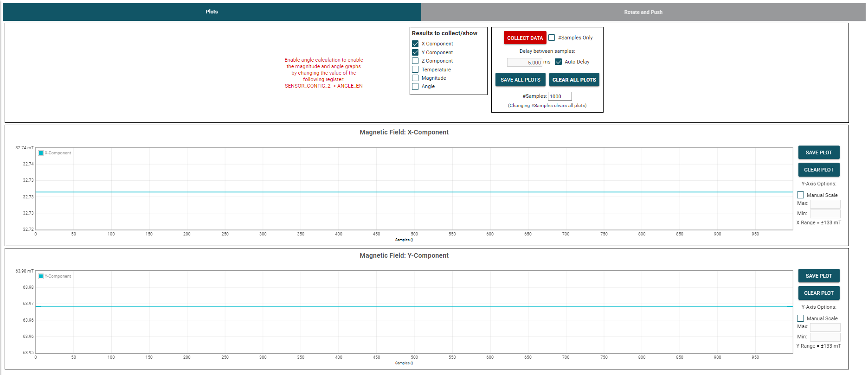Toggle the X-Component legend swatch
The width and height of the screenshot is (868, 375).
pos(41,153)
